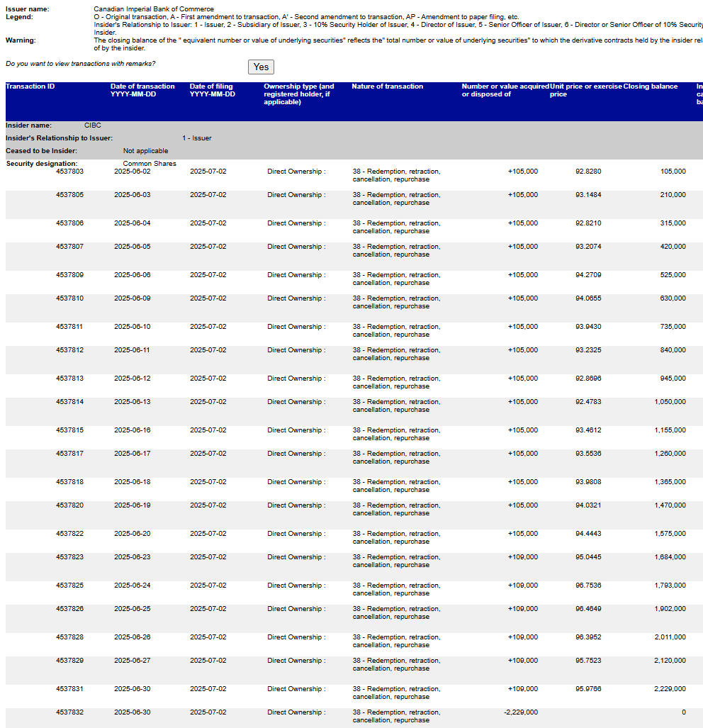Select unit price 95.9766
703x728 pixels.
(x=588, y=689)
